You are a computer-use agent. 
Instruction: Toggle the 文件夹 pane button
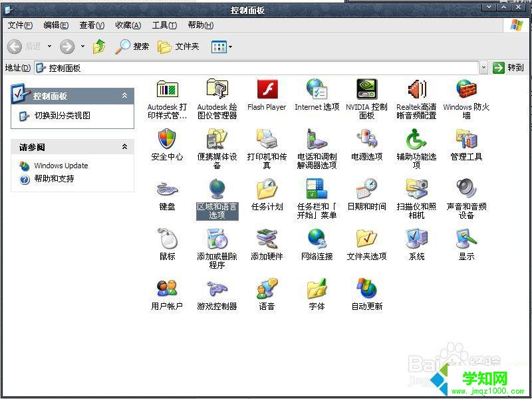click(x=178, y=47)
